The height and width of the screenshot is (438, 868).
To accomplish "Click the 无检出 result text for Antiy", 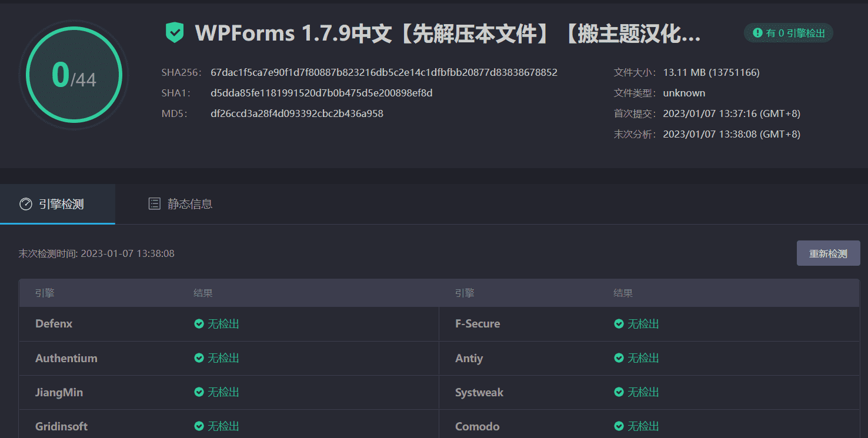I will (643, 358).
